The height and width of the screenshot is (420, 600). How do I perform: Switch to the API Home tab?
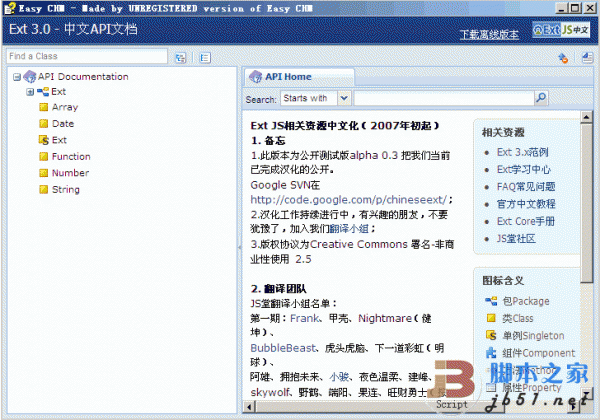pyautogui.click(x=299, y=77)
